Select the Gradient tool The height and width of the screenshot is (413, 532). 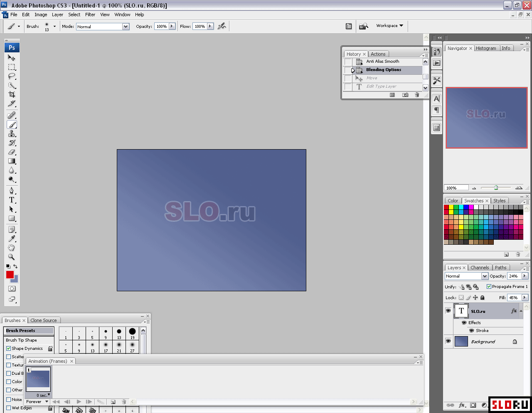point(12,161)
